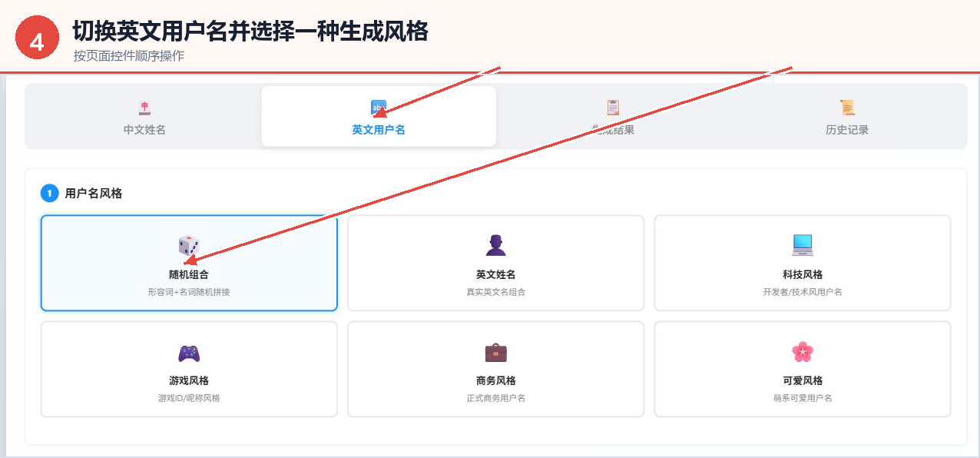Click the 萌系可爱用户名 description text
The image size is (980, 458).
tap(803, 398)
